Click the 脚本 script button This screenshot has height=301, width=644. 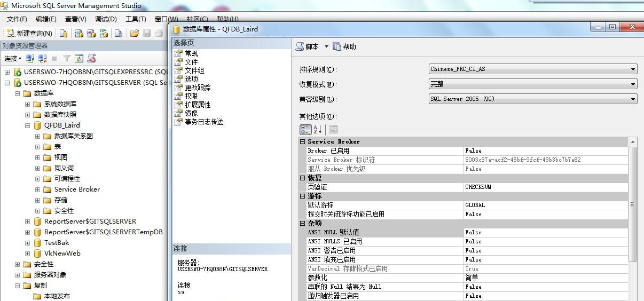coord(308,46)
